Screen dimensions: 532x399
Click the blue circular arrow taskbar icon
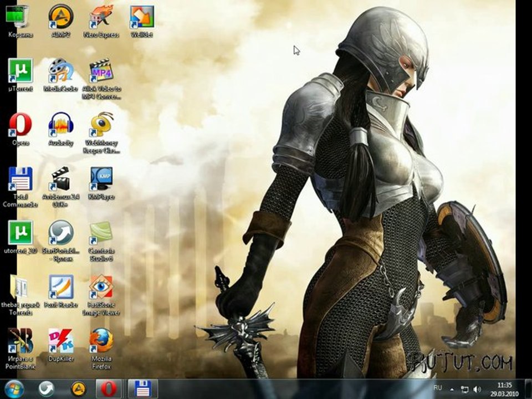pyautogui.click(x=46, y=389)
